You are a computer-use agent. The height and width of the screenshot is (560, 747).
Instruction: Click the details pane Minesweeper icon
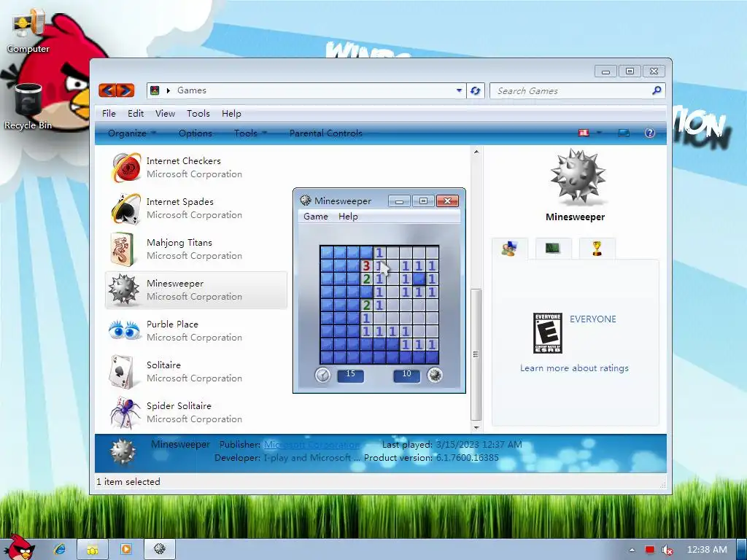coord(123,452)
